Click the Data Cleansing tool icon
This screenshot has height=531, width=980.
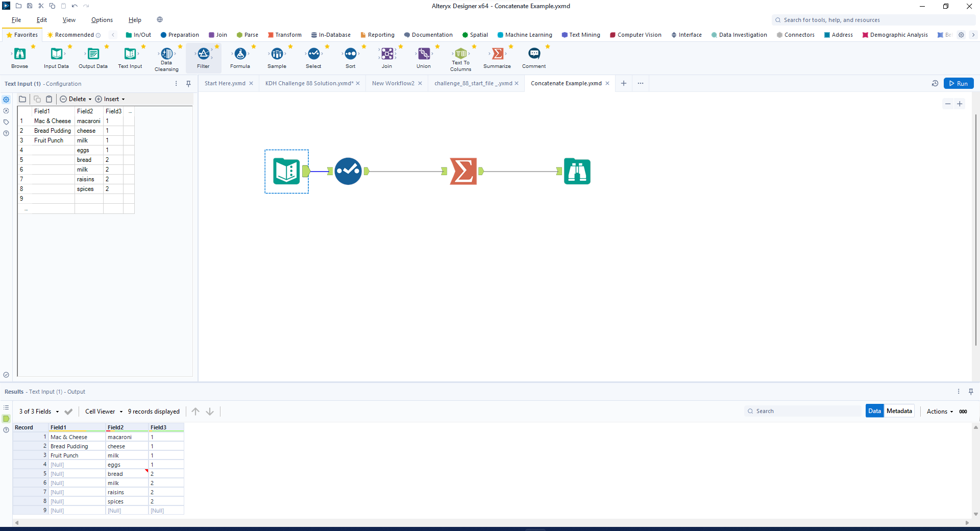click(167, 54)
